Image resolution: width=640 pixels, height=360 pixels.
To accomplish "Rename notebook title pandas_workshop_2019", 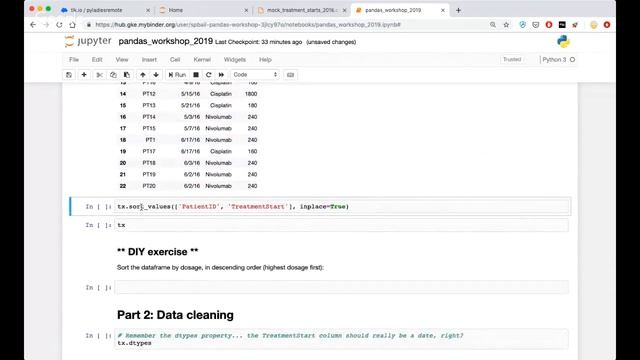I will [x=166, y=42].
